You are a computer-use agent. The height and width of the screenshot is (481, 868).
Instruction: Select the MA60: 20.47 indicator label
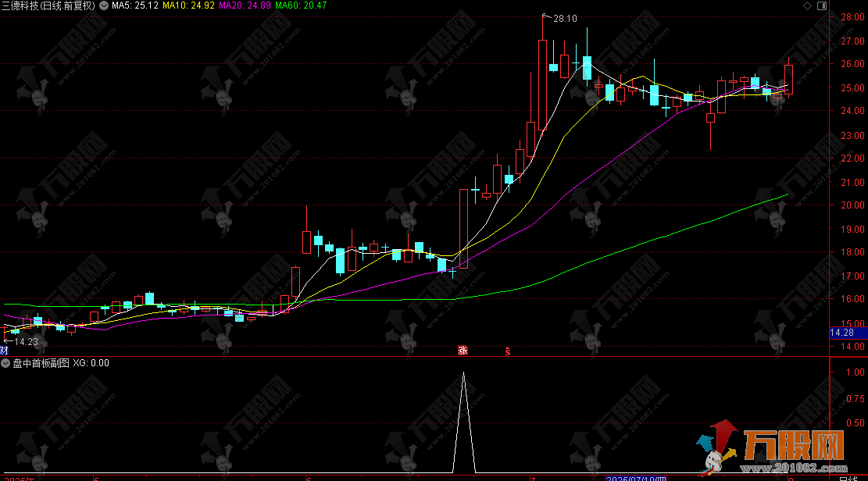[301, 5]
